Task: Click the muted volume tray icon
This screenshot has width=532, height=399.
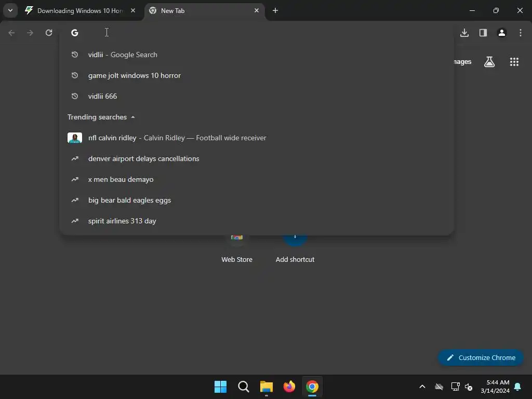Action: coord(469,387)
